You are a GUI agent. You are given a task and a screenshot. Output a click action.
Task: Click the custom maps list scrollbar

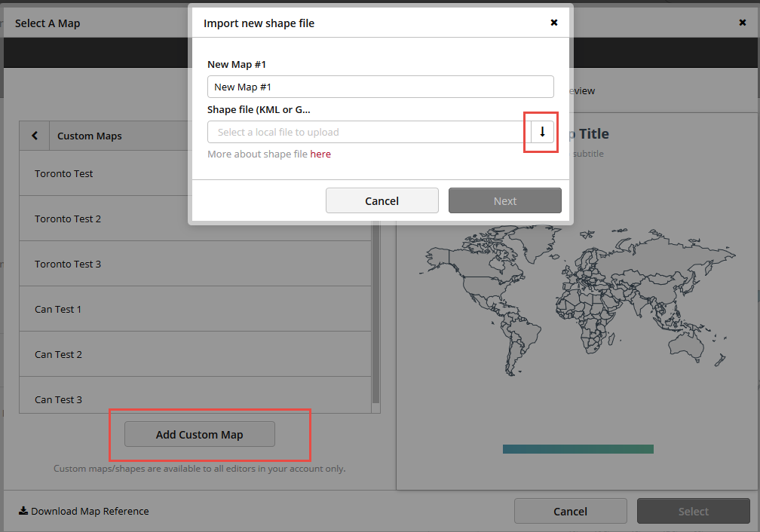(x=376, y=316)
